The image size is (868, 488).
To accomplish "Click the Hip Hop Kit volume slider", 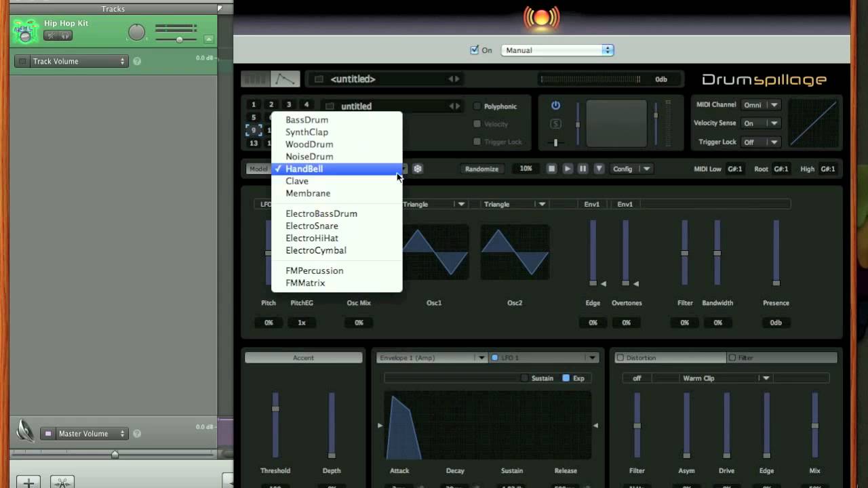I will pyautogui.click(x=176, y=39).
